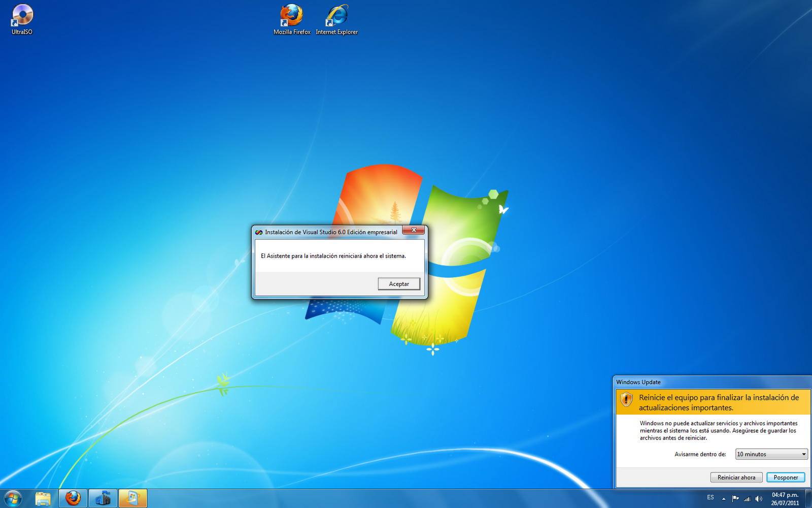Screen dimensions: 812x508
Task: Click the Windows Update warning shield icon
Action: tap(627, 399)
